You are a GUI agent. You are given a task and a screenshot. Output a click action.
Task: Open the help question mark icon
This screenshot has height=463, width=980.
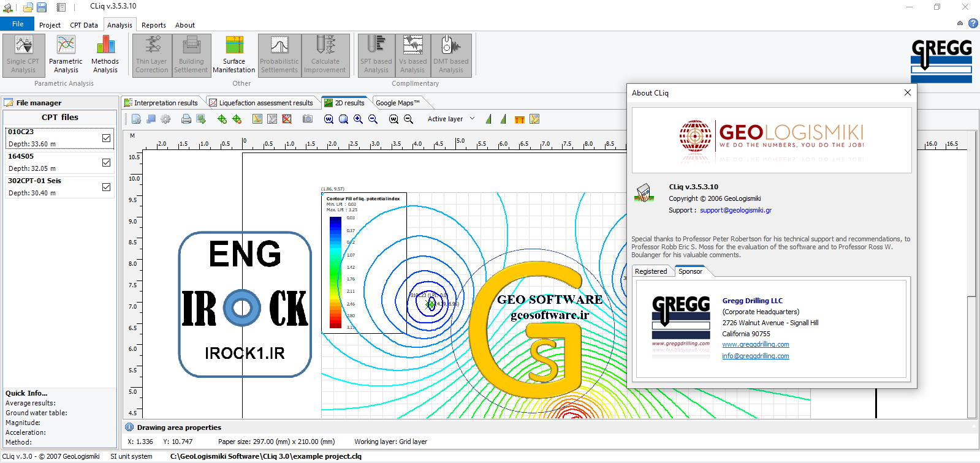click(973, 23)
